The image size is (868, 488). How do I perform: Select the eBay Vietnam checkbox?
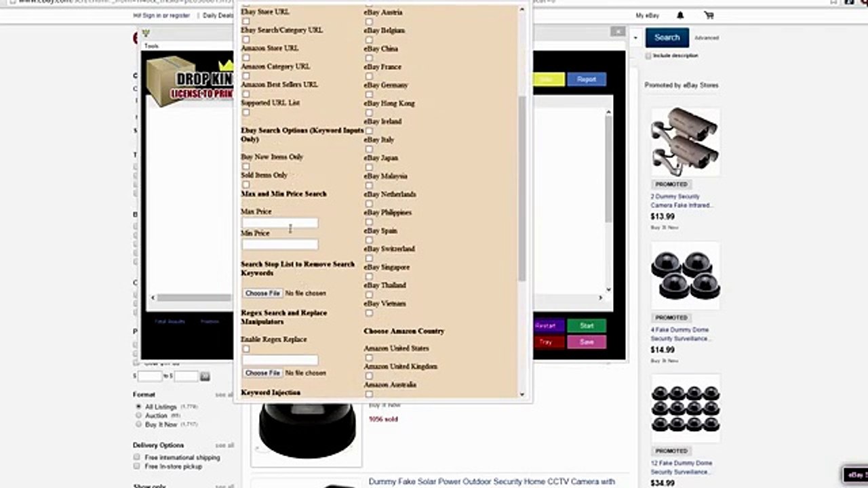tap(369, 313)
